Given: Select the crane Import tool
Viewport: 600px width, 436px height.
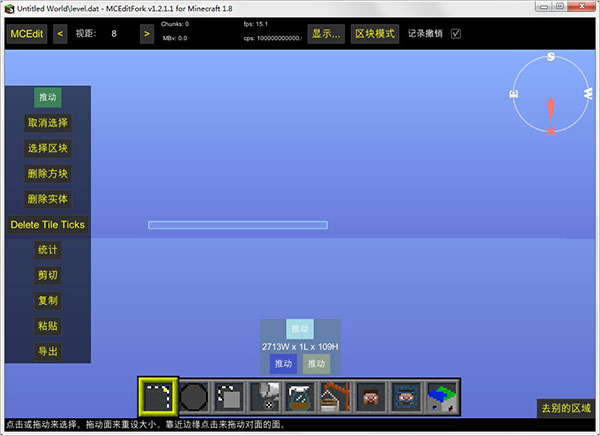Looking at the screenshot, I should 336,397.
